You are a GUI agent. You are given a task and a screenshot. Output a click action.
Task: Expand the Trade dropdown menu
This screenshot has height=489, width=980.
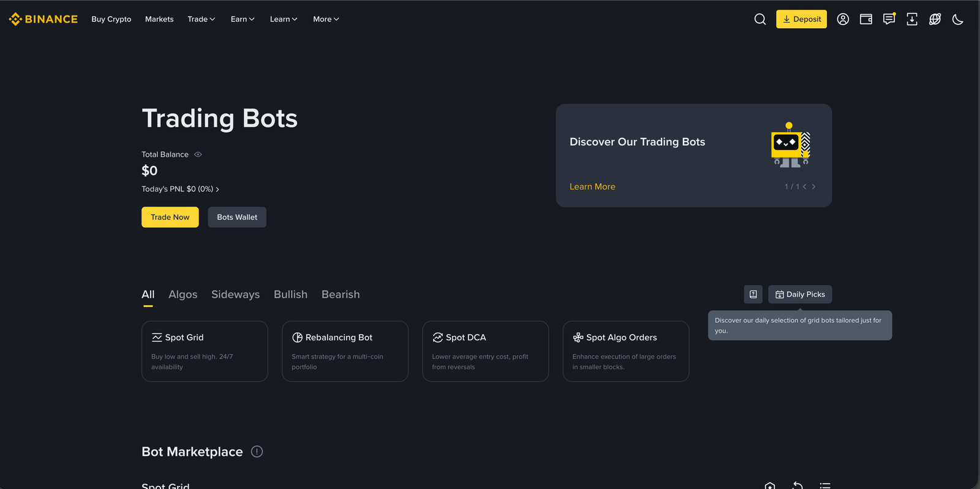(202, 19)
